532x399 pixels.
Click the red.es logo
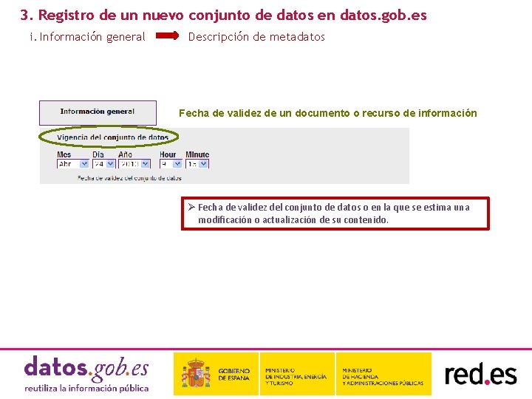480,374
